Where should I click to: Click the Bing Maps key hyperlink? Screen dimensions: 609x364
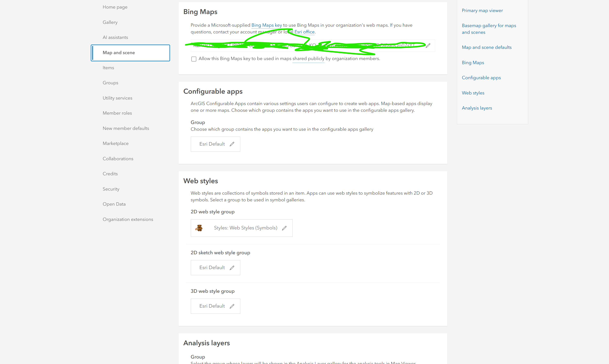266,25
